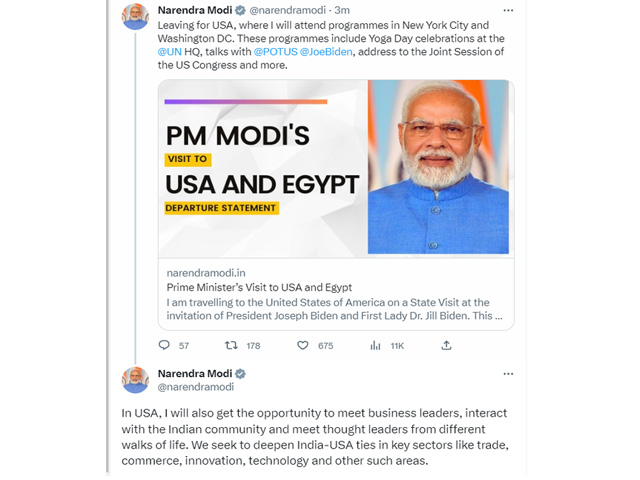Retweet the post with 178 retweets

coord(231,345)
